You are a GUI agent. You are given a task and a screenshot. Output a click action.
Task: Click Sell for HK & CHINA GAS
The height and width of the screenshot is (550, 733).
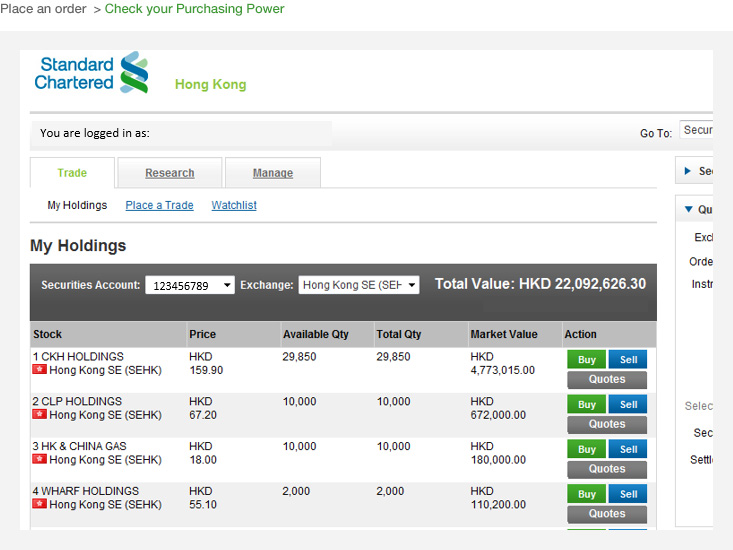point(628,449)
